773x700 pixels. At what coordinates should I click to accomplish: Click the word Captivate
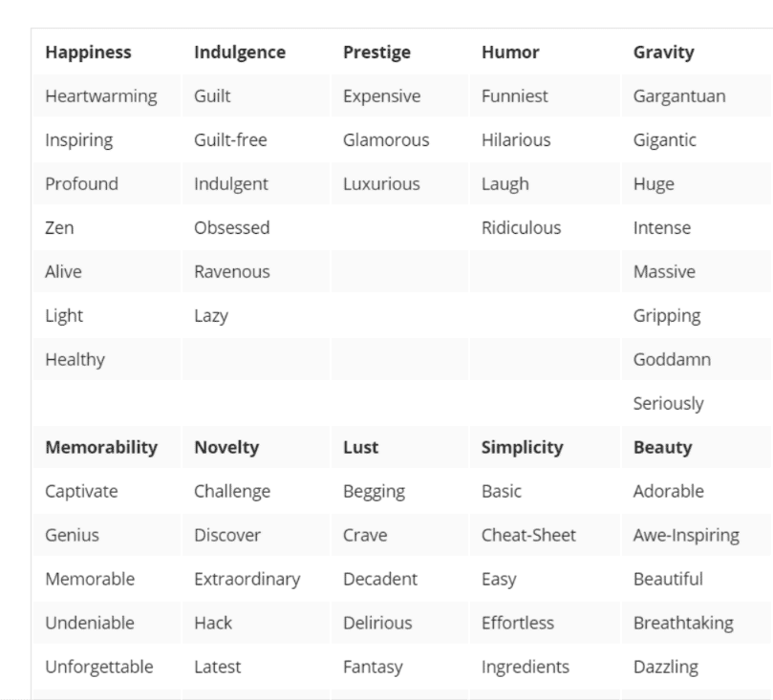[81, 491]
